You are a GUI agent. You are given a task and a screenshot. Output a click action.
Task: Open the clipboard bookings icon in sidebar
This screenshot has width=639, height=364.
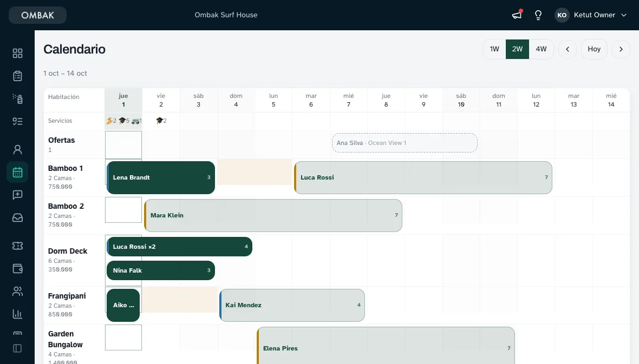pyautogui.click(x=17, y=76)
